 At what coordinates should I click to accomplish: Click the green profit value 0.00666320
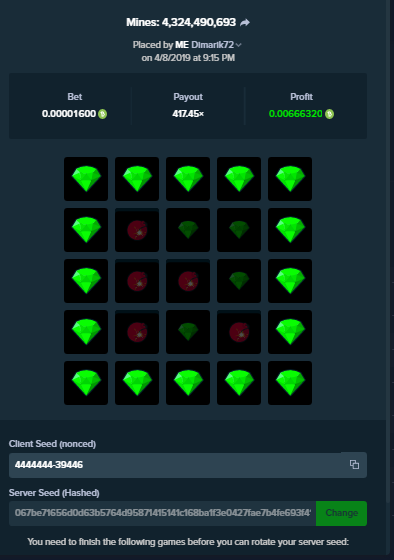pyautogui.click(x=295, y=114)
